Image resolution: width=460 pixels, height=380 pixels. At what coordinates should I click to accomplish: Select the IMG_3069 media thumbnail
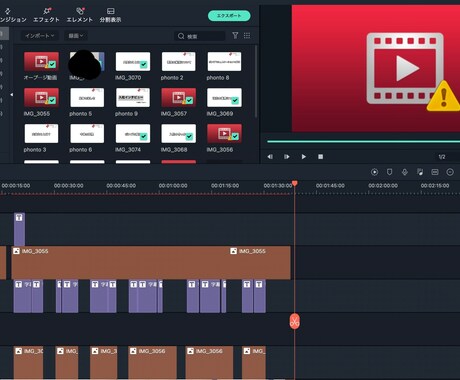click(x=224, y=97)
